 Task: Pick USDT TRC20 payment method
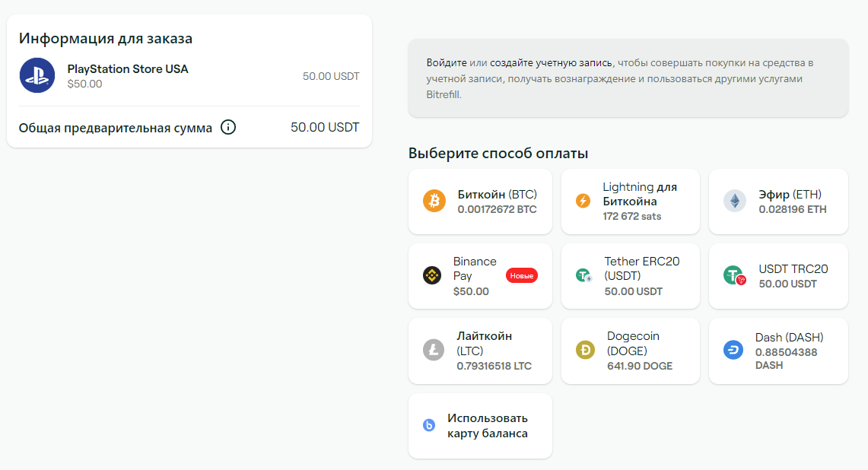point(778,276)
